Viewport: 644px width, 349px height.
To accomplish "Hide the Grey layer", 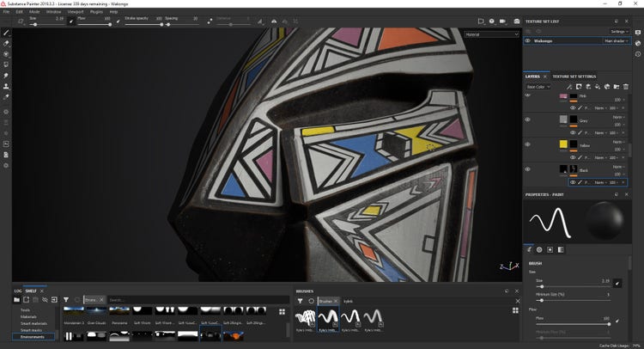I will (528, 119).
